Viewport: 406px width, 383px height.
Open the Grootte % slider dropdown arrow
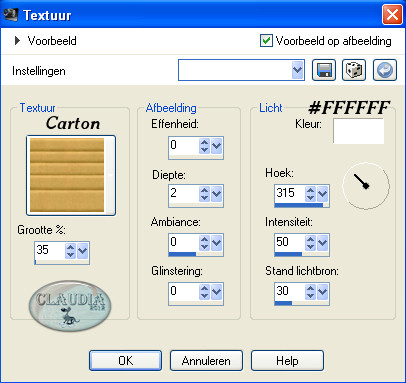82,251
